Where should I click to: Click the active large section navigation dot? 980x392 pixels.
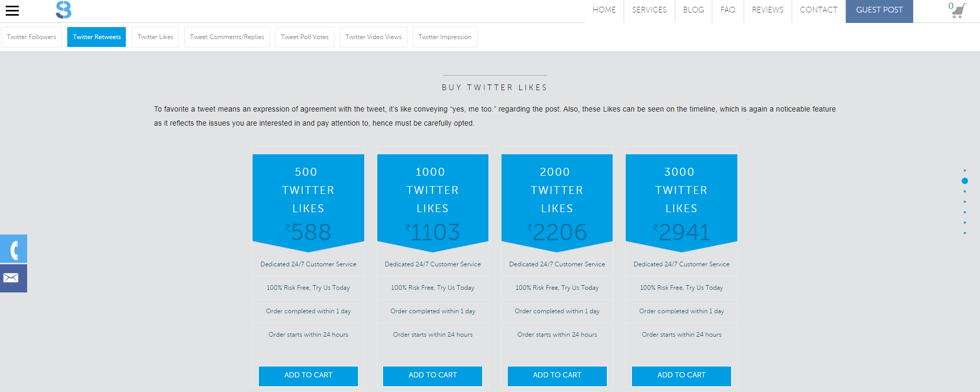coord(965,181)
